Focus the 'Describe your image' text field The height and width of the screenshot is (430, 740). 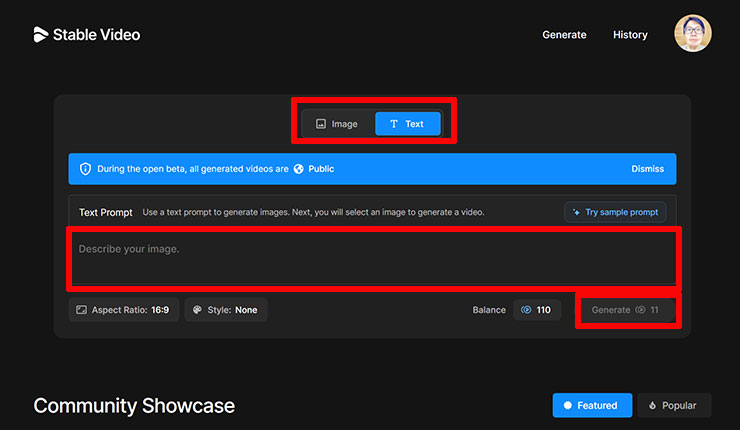tap(372, 257)
